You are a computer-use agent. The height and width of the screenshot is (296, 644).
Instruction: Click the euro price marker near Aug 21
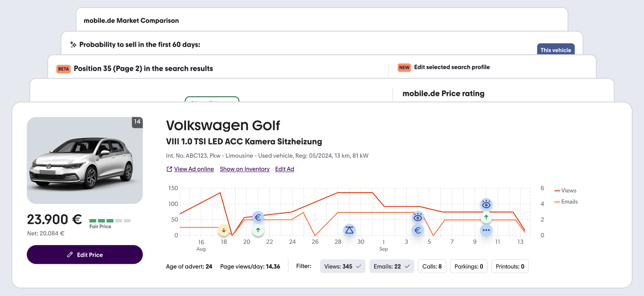coord(258,218)
